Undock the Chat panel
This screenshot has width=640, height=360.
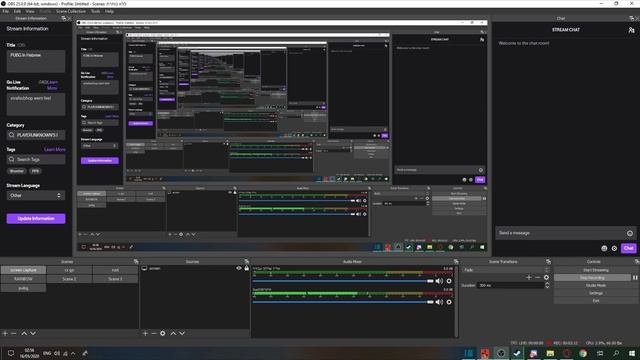[631, 18]
